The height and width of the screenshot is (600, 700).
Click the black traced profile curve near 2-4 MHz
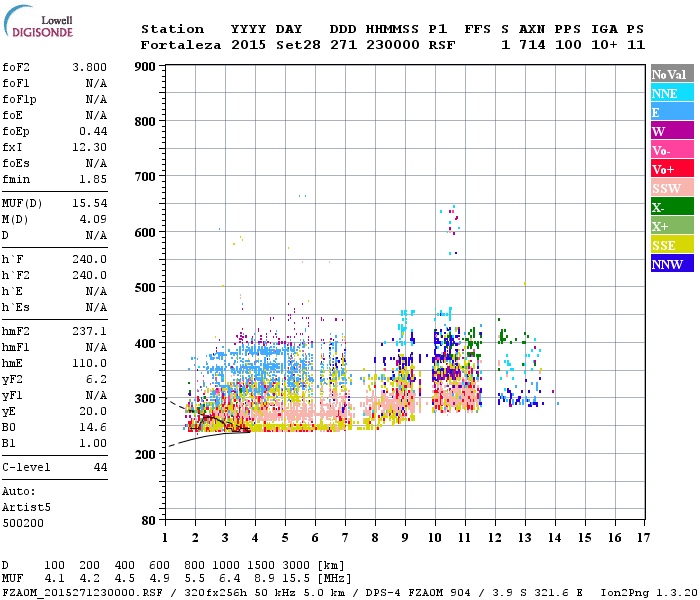pyautogui.click(x=219, y=422)
